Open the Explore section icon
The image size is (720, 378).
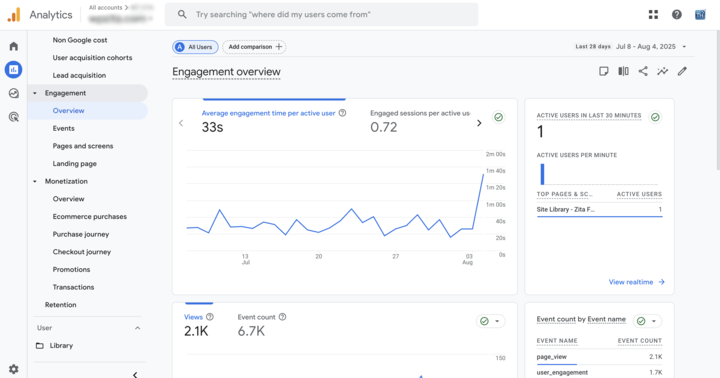pyautogui.click(x=14, y=93)
